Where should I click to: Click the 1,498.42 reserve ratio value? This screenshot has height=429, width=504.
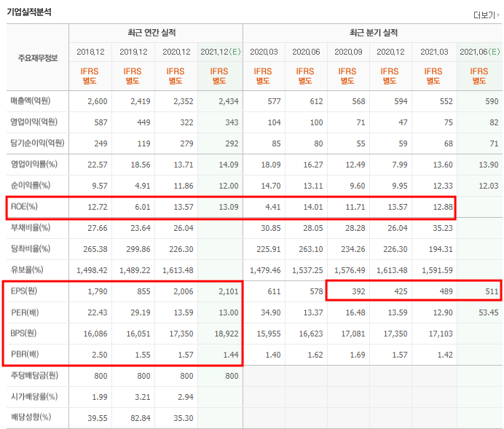pos(92,270)
